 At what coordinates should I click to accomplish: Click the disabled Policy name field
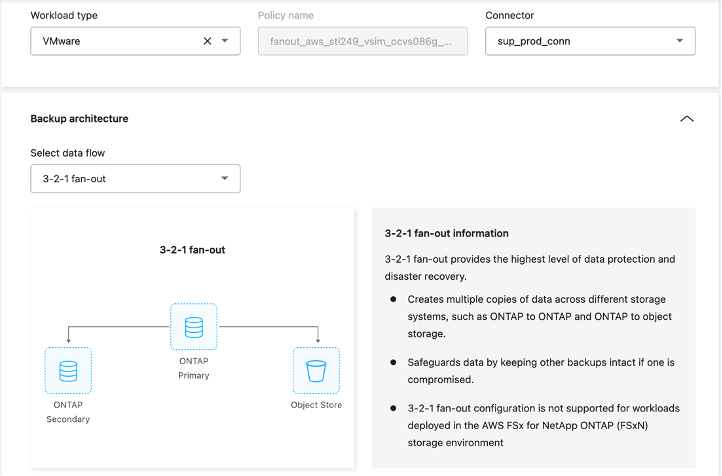coord(362,41)
